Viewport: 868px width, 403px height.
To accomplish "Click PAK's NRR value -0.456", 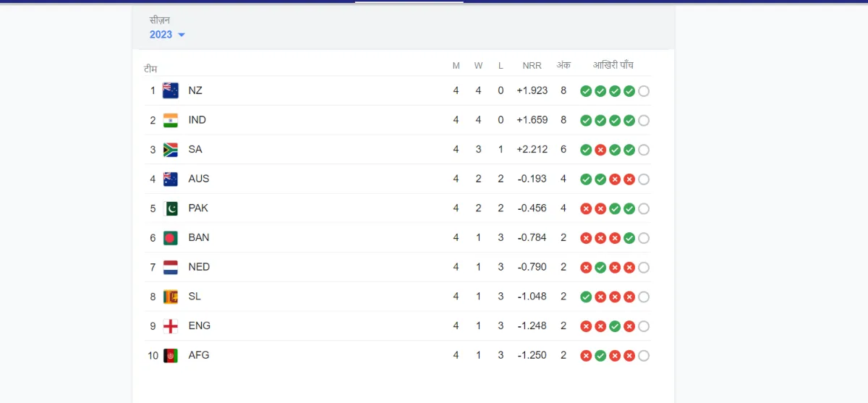I will 532,208.
